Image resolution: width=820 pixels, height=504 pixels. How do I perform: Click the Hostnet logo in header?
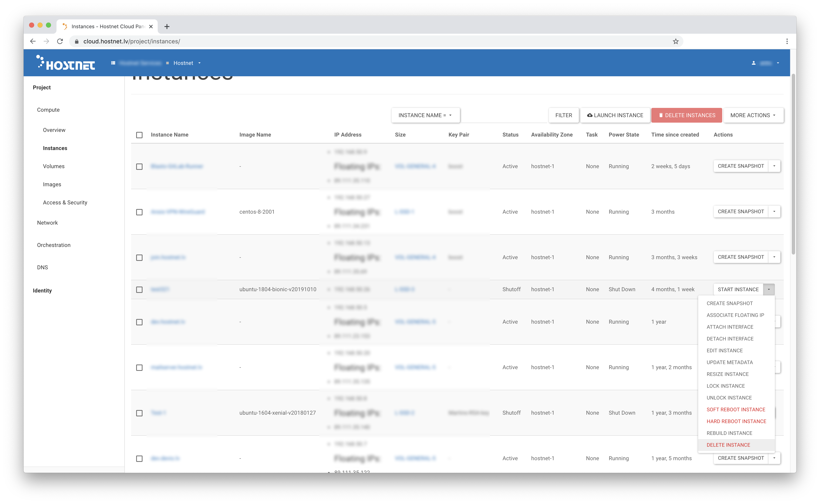click(66, 63)
